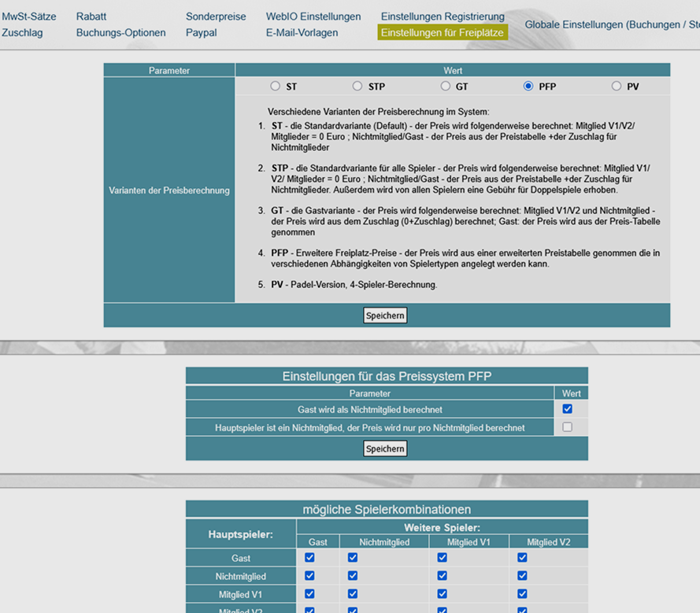Image resolution: width=700 pixels, height=613 pixels.
Task: Open the Paypal settings link
Action: (202, 33)
